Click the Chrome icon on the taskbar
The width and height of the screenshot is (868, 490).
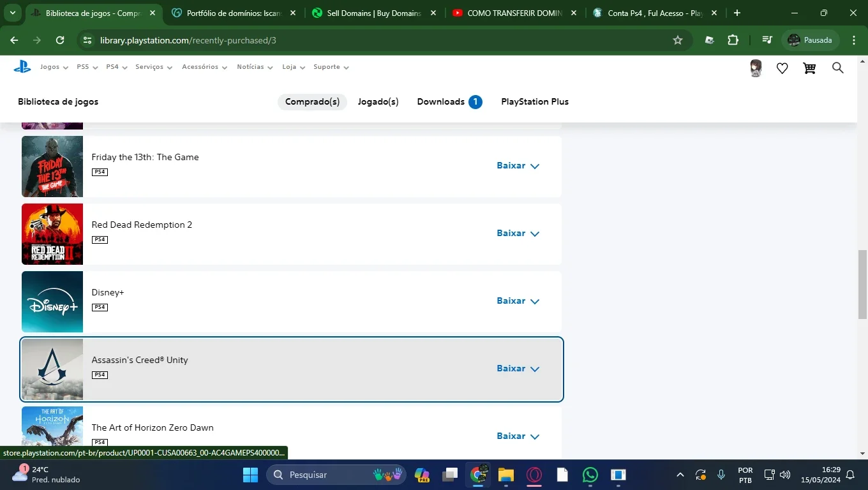(479, 475)
